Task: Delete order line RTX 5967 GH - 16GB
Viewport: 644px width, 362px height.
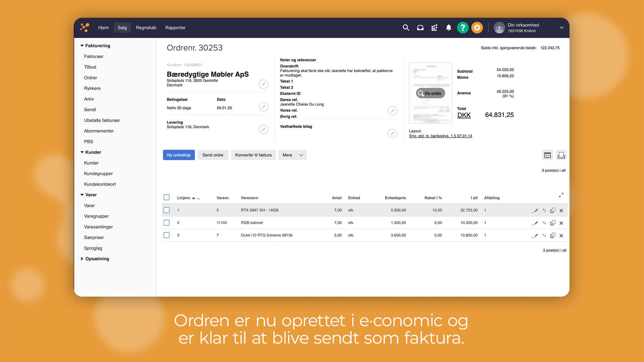Action: pos(561,211)
